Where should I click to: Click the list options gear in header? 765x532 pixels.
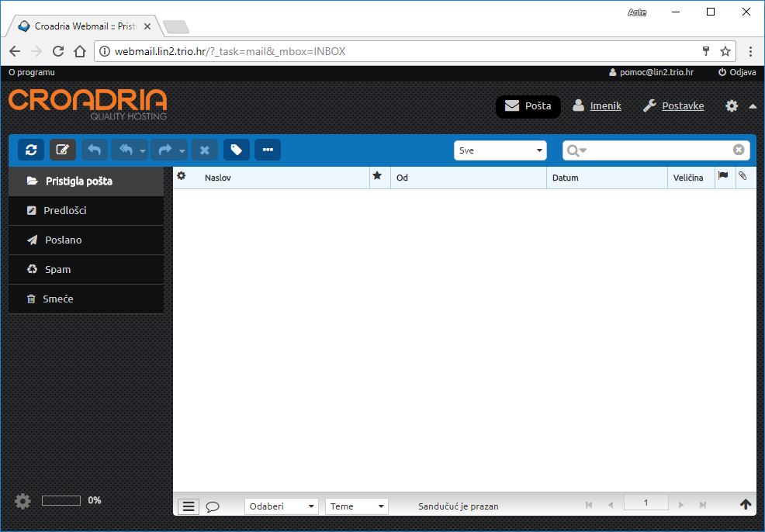pos(182,177)
